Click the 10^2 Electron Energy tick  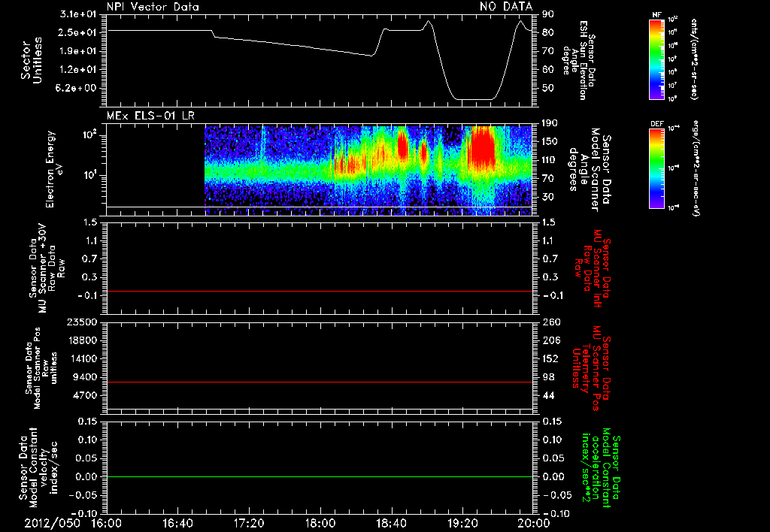91,135
